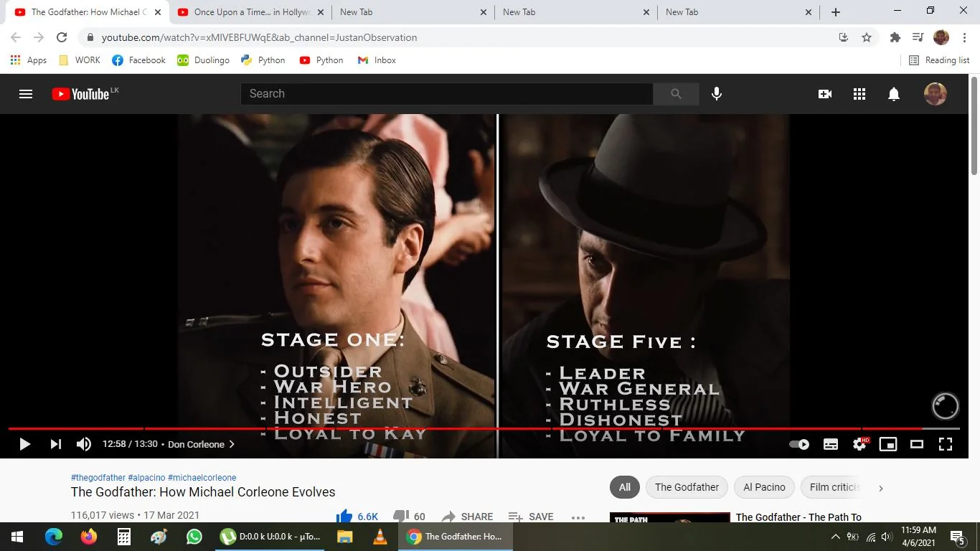Open the Duolingo bookmark
The width and height of the screenshot is (980, 551).
coord(204,60)
